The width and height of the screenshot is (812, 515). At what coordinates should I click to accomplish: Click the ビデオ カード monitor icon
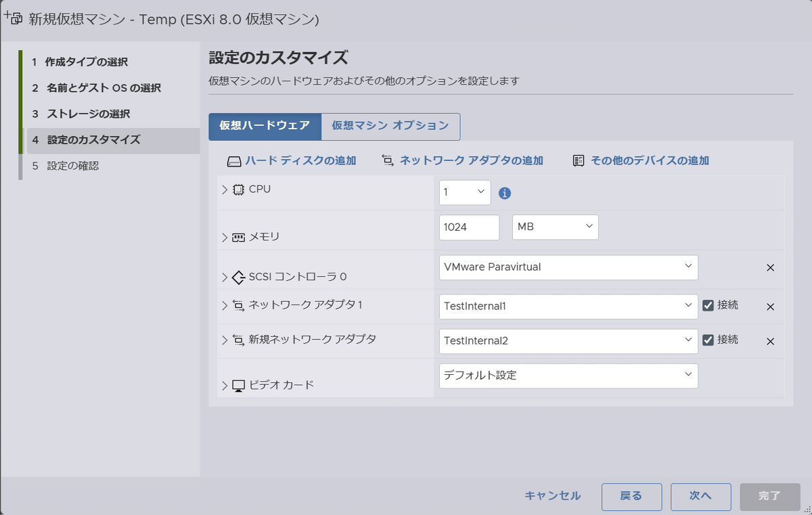(239, 386)
